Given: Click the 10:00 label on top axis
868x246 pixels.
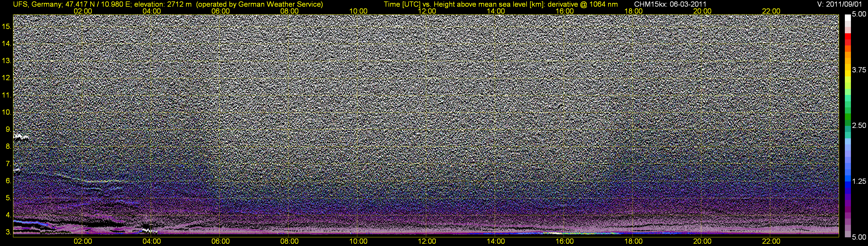Looking at the screenshot, I should pos(358,11).
